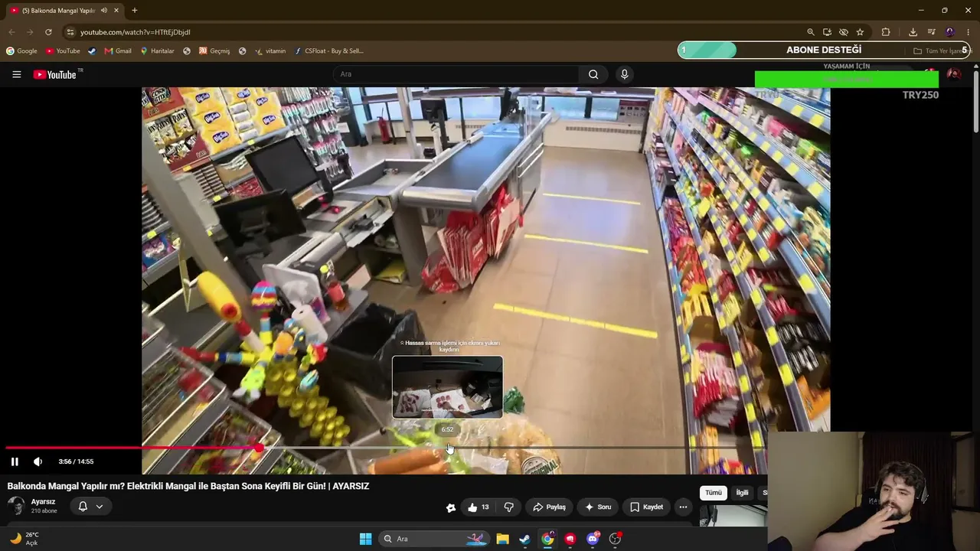Select the Tümü filter chip
The width and height of the screenshot is (980, 551).
click(x=714, y=493)
